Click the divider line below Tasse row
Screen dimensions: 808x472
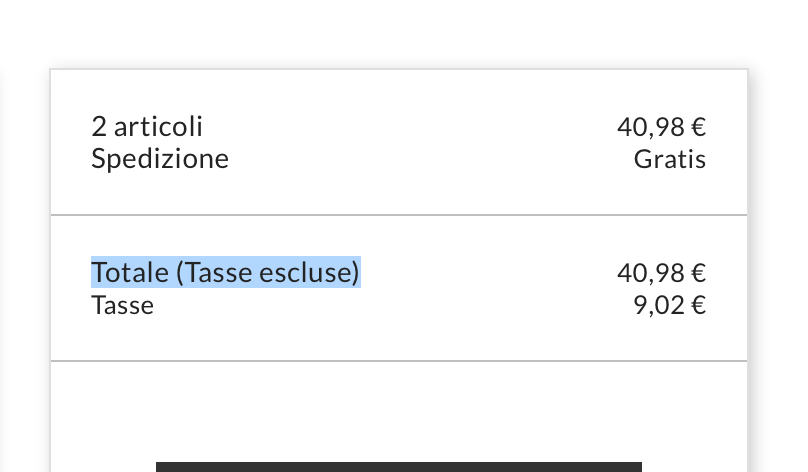coord(399,361)
